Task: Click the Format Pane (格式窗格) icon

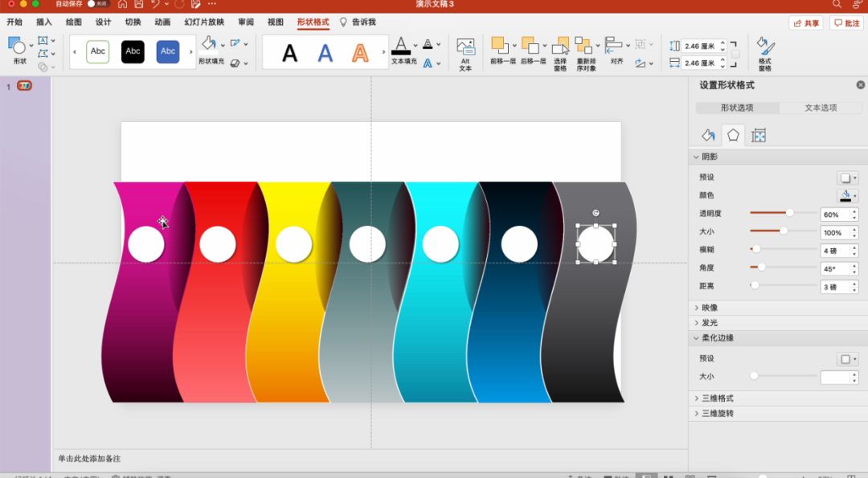Action: (x=764, y=47)
